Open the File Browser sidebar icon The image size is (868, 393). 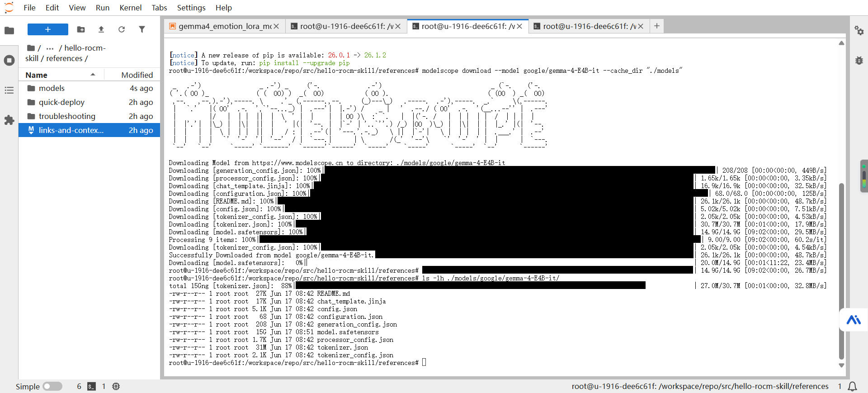9,30
